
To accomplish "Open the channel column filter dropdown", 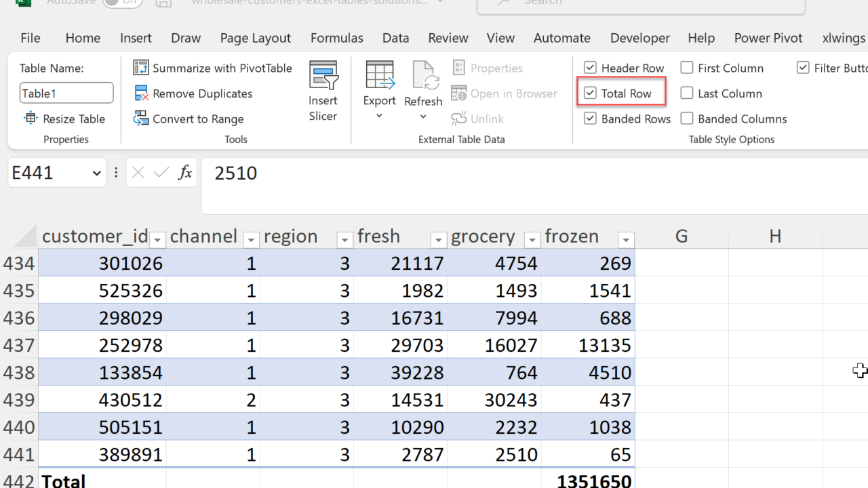I will [x=251, y=239].
